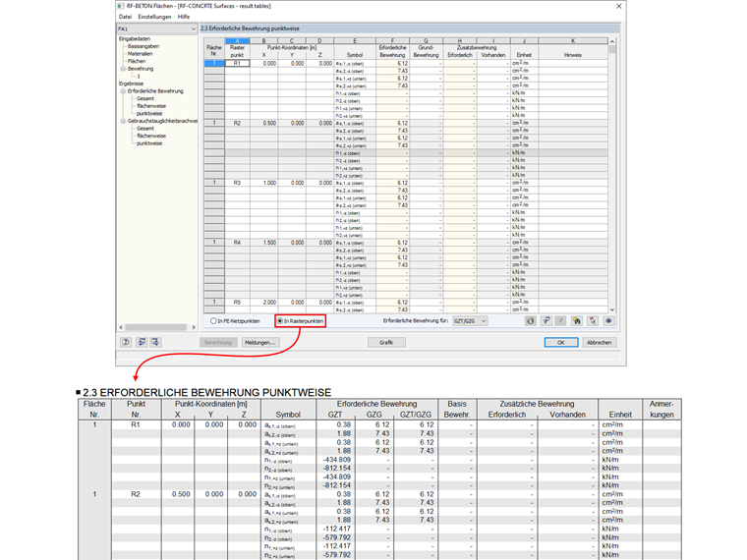Click the yellow colored results icon
This screenshot has height=560, width=747.
point(576,321)
